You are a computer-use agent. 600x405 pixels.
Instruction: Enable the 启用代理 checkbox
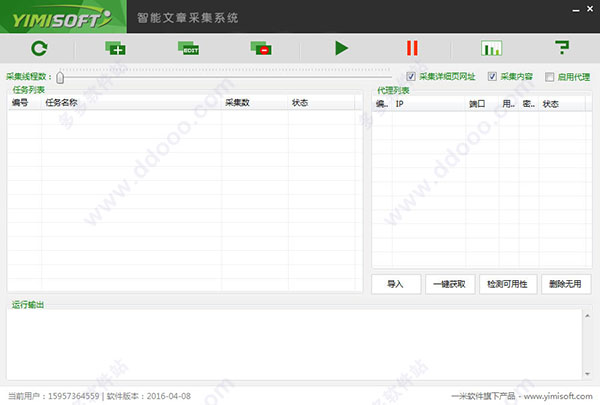click(549, 77)
